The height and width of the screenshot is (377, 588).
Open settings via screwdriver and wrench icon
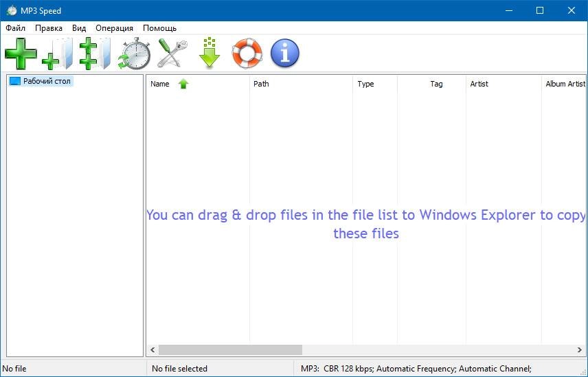172,54
